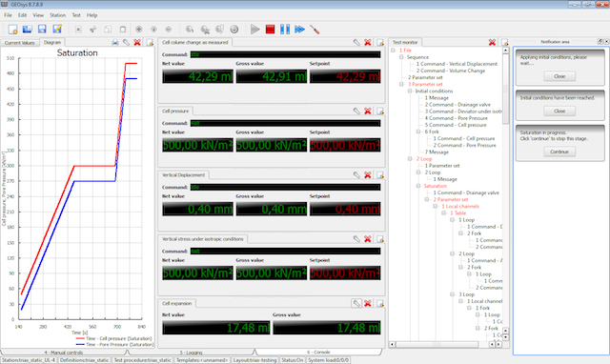Start the test with Play button
This screenshot has height=364, width=610.
point(255,30)
